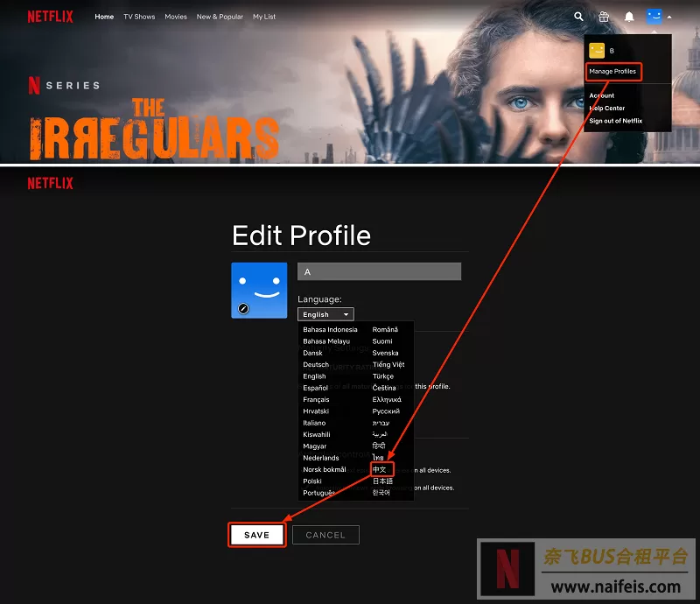Screen dimensions: 700x604
Task: Click the large blue smiley profile picture
Action: click(259, 291)
